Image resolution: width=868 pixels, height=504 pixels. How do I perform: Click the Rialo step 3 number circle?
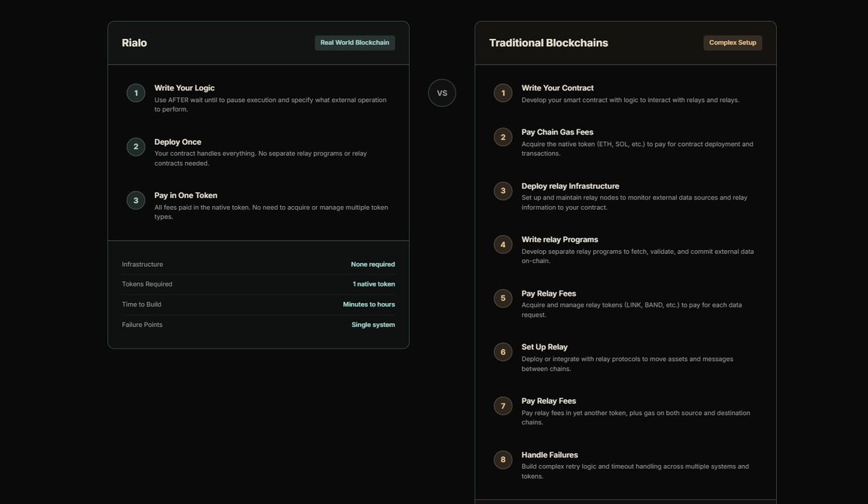pos(136,200)
